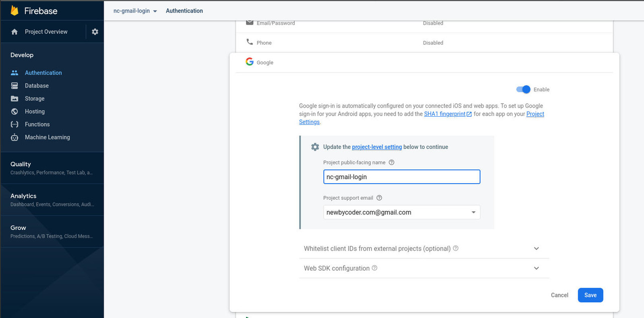Click the Machine Learning robot icon
The width and height of the screenshot is (644, 318).
coord(15,137)
